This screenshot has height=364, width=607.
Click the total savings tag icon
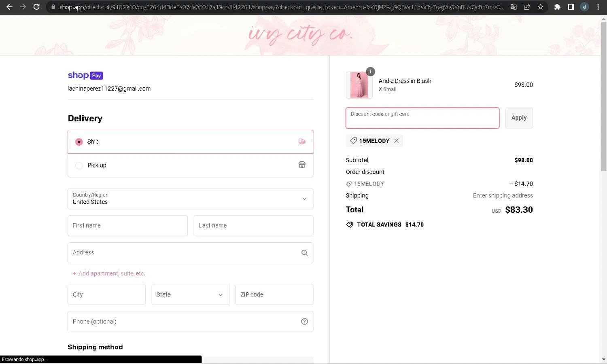(350, 225)
